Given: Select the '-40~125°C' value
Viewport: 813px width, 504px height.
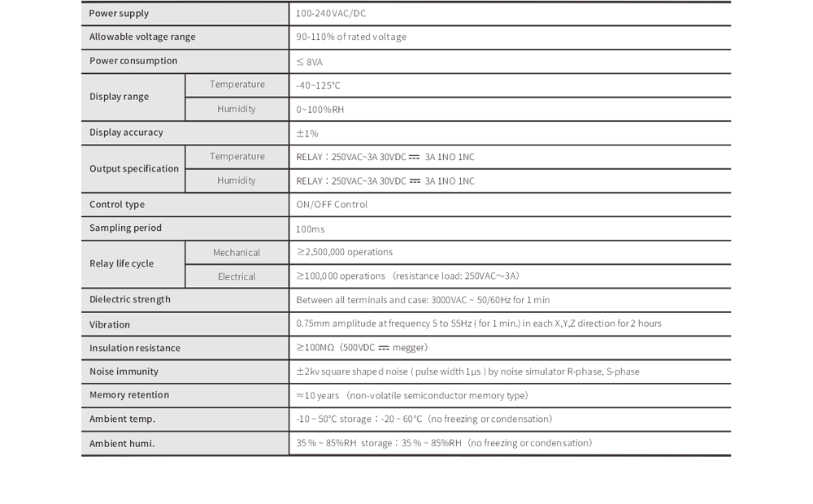Looking at the screenshot, I should click(x=318, y=85).
